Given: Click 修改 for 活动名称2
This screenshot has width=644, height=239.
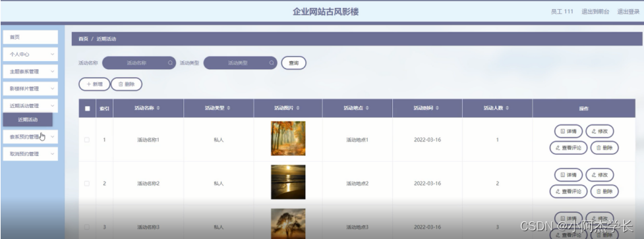Looking at the screenshot, I should 600,174.
